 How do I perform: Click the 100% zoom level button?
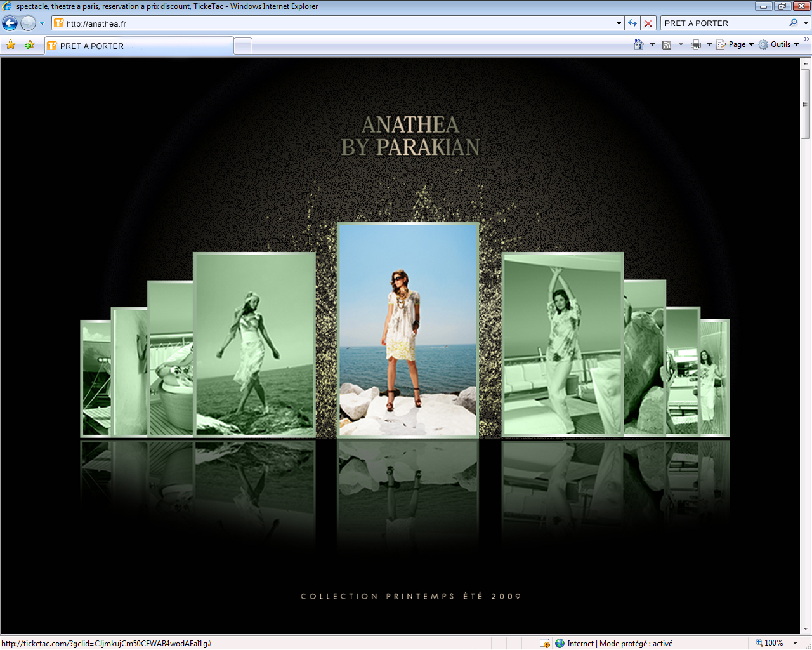click(769, 643)
